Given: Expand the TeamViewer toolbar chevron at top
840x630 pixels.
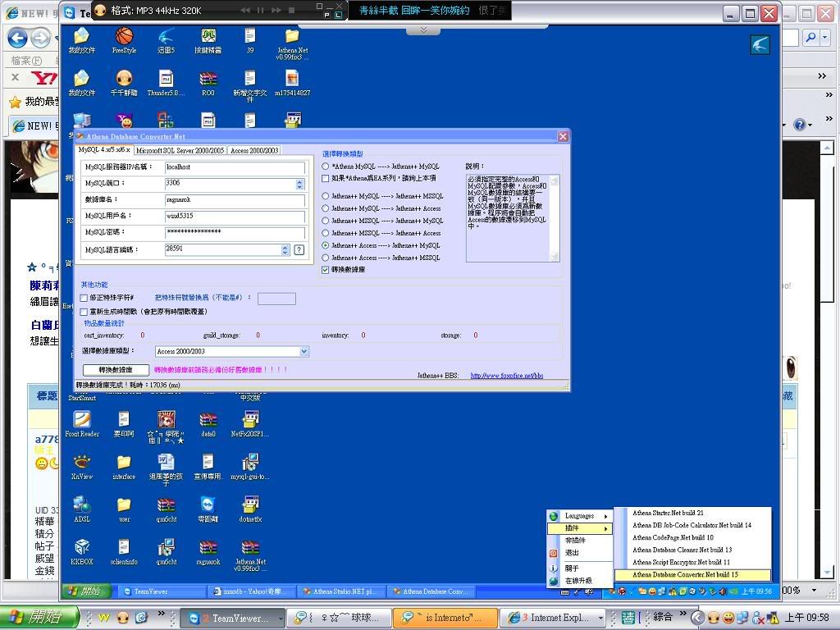Looking at the screenshot, I should [423, 30].
